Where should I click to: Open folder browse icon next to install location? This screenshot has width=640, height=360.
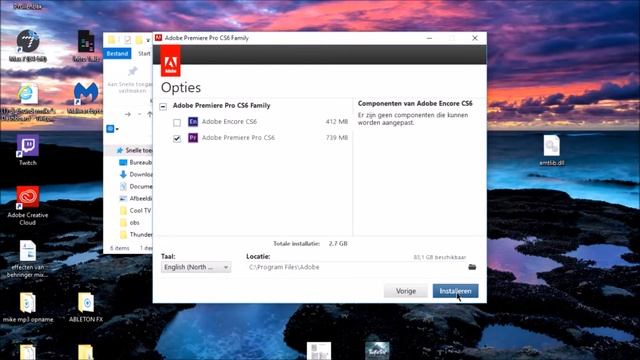[x=472, y=267]
